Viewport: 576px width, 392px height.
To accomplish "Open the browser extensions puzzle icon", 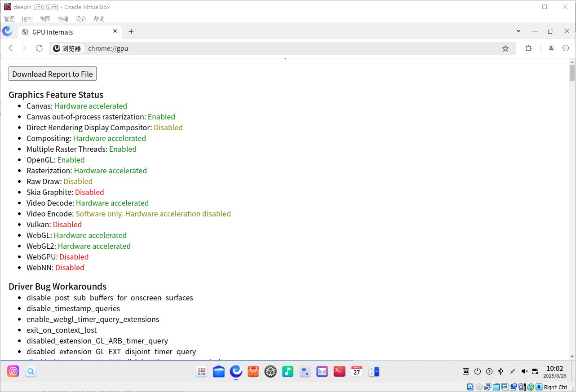I will click(x=529, y=48).
